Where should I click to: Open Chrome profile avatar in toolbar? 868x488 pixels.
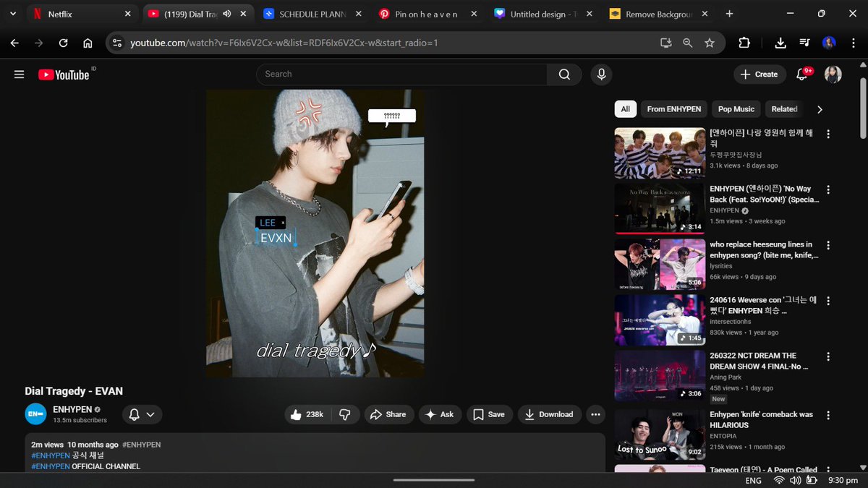coord(829,43)
